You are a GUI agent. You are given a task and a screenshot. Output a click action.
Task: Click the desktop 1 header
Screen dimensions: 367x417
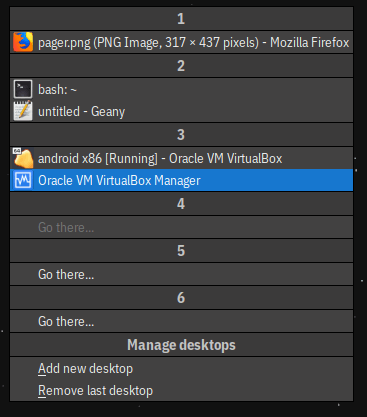tap(181, 19)
